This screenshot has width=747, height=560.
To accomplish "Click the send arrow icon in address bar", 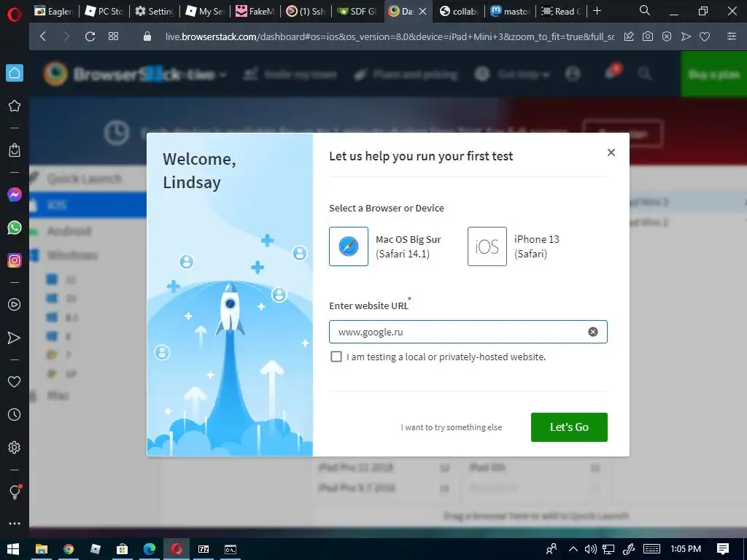I will tap(686, 36).
